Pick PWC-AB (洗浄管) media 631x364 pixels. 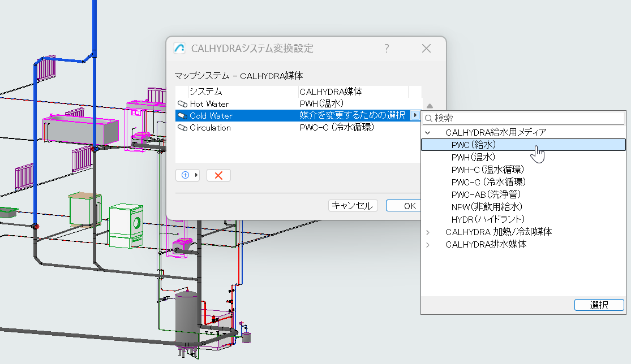click(x=523, y=194)
